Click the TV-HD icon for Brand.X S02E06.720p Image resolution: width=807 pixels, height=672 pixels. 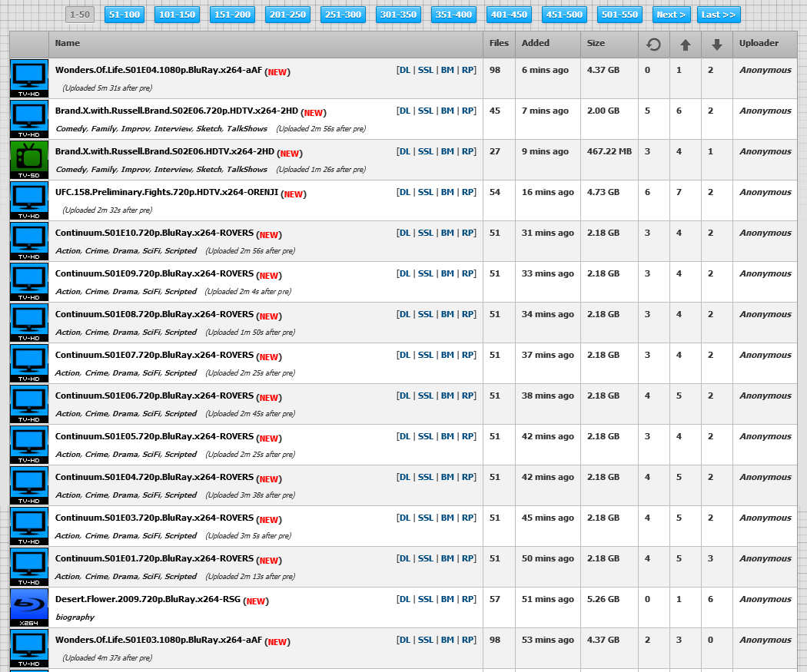click(29, 119)
